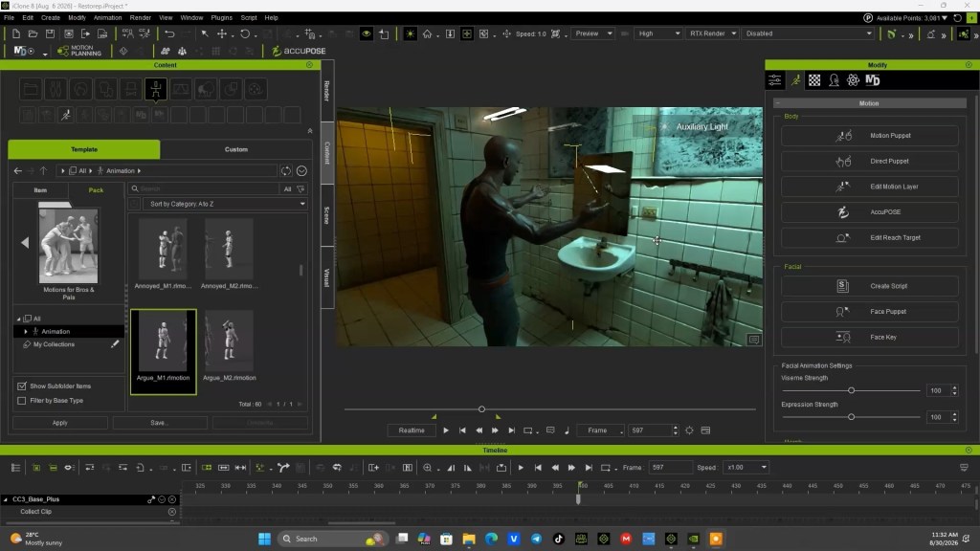Adjust Expression Strength slider handle
Screen dimensions: 980x551
pos(851,417)
